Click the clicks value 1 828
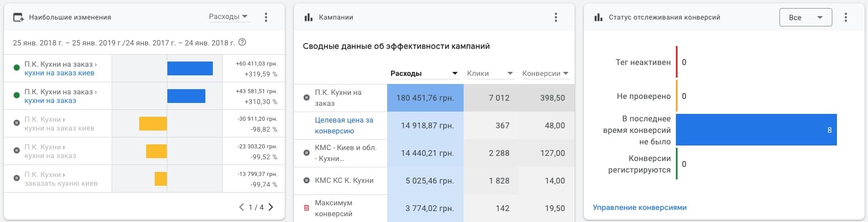 499,181
